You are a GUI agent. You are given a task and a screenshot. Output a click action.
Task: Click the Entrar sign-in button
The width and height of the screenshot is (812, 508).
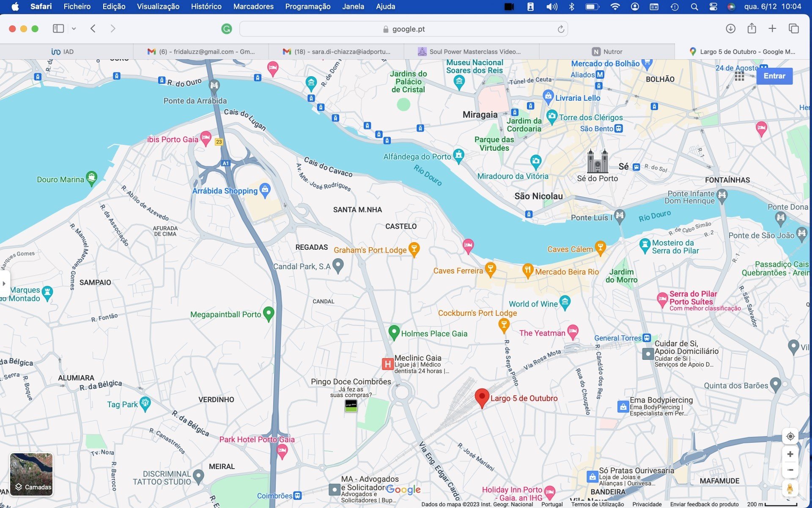(774, 76)
